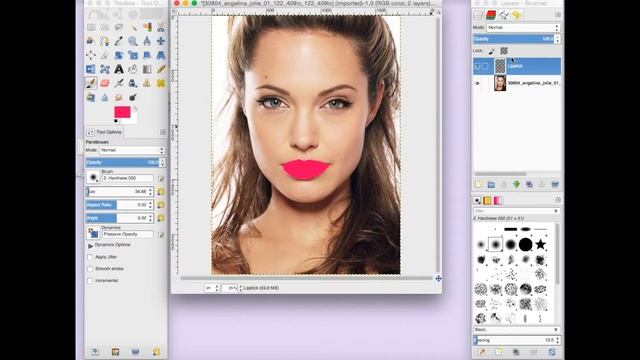Viewport: 640px width, 360px height.
Task: Enable the Incremental checkbox
Action: pos(90,281)
